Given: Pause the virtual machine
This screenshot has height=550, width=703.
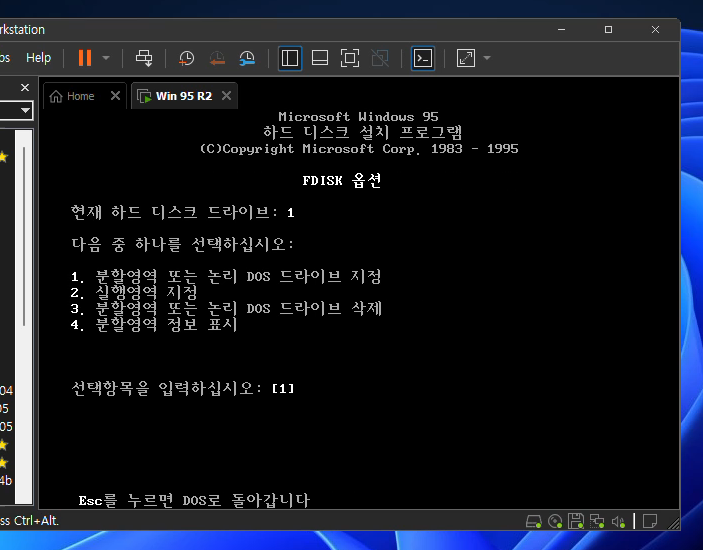Looking at the screenshot, I should (85, 58).
